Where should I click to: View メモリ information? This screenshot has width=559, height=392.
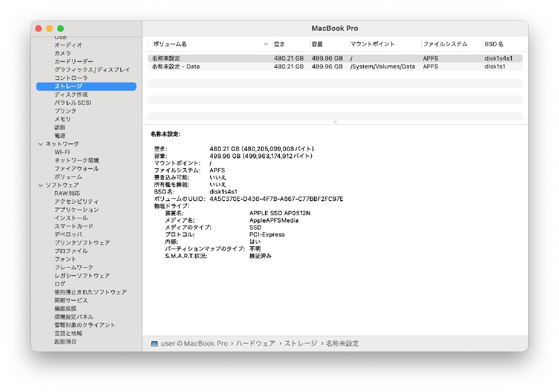tap(63, 119)
